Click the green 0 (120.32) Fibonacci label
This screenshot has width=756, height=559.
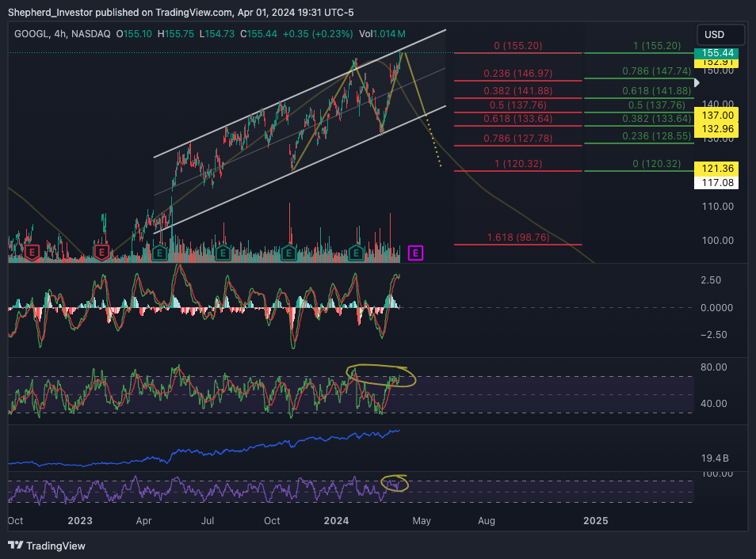(x=657, y=164)
